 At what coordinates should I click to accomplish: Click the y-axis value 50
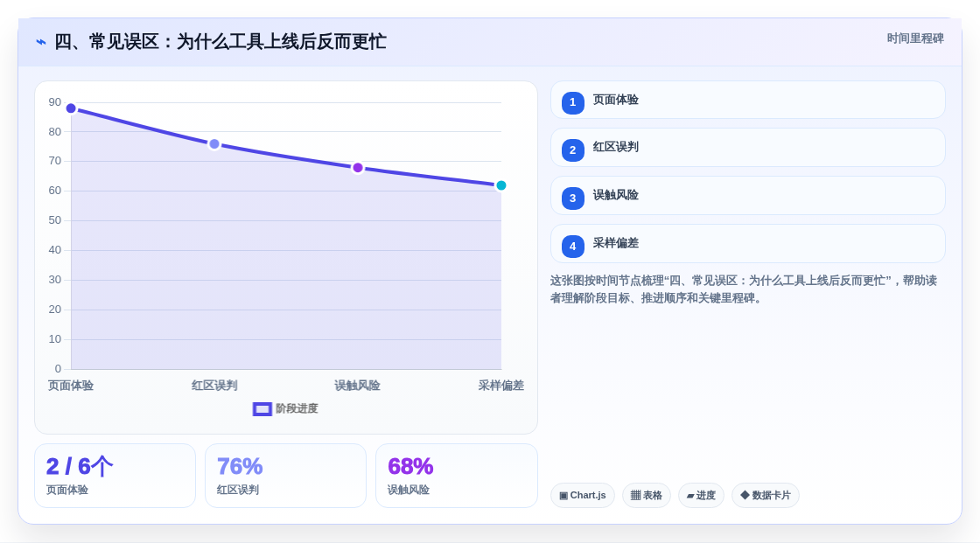[55, 220]
